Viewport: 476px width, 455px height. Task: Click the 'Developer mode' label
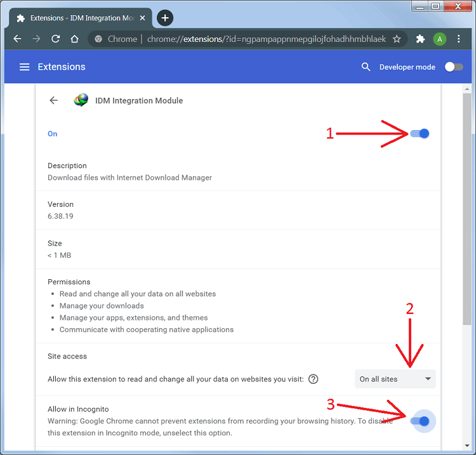(x=407, y=67)
